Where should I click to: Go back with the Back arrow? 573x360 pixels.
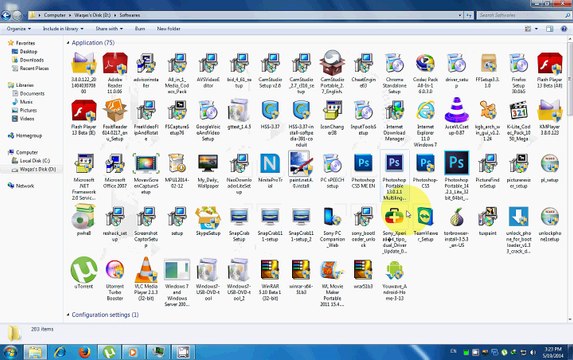(x=6, y=15)
